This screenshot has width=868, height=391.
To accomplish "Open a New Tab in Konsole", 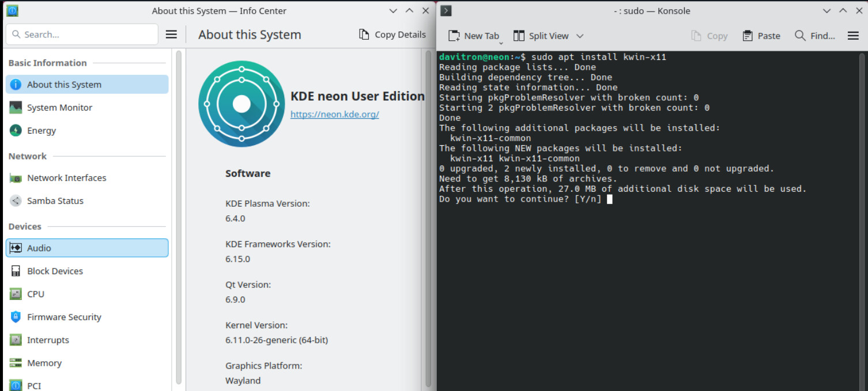I will [x=473, y=36].
